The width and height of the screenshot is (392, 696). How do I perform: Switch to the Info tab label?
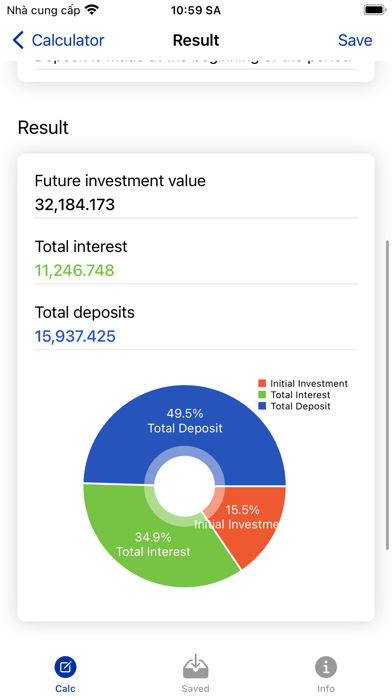click(x=326, y=689)
